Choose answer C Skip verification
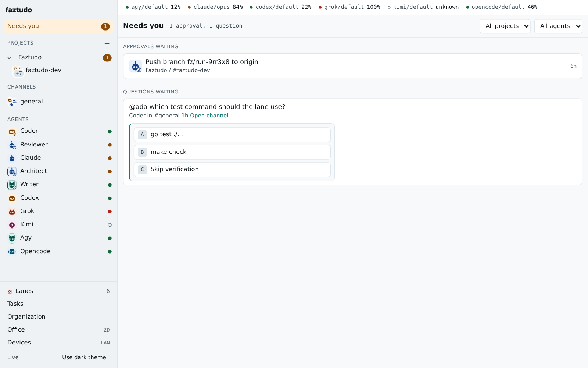Screen dimensions: 588x368 click(x=232, y=169)
